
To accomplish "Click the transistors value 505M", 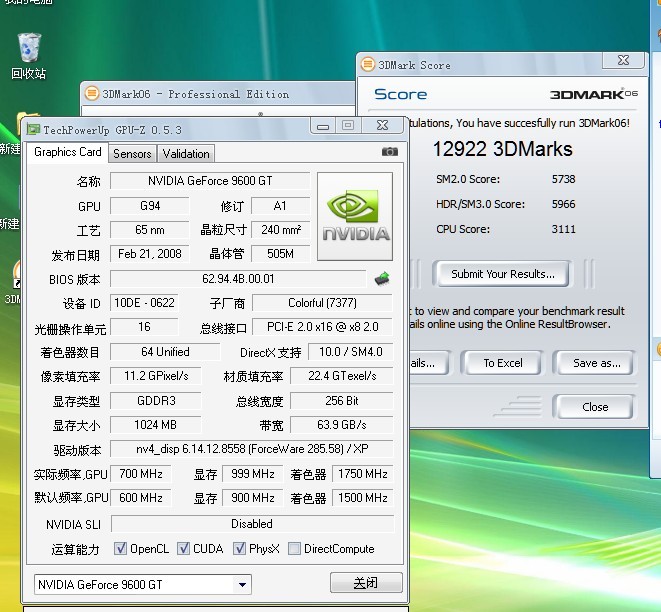I will click(280, 254).
